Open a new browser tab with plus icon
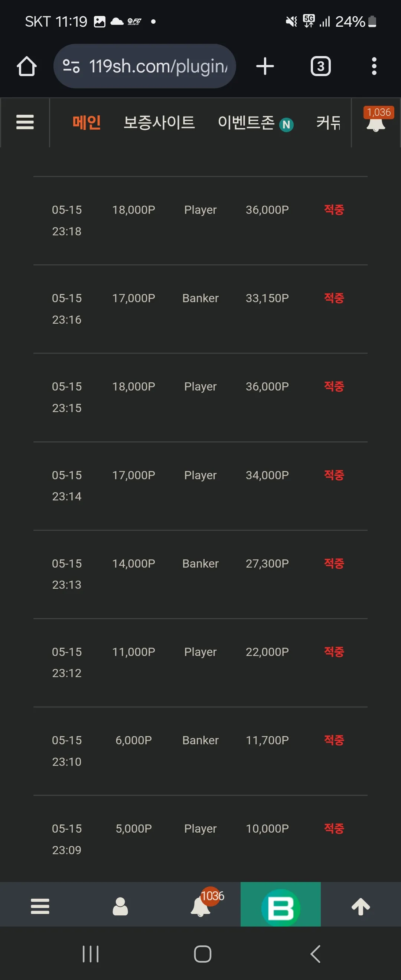 click(265, 66)
